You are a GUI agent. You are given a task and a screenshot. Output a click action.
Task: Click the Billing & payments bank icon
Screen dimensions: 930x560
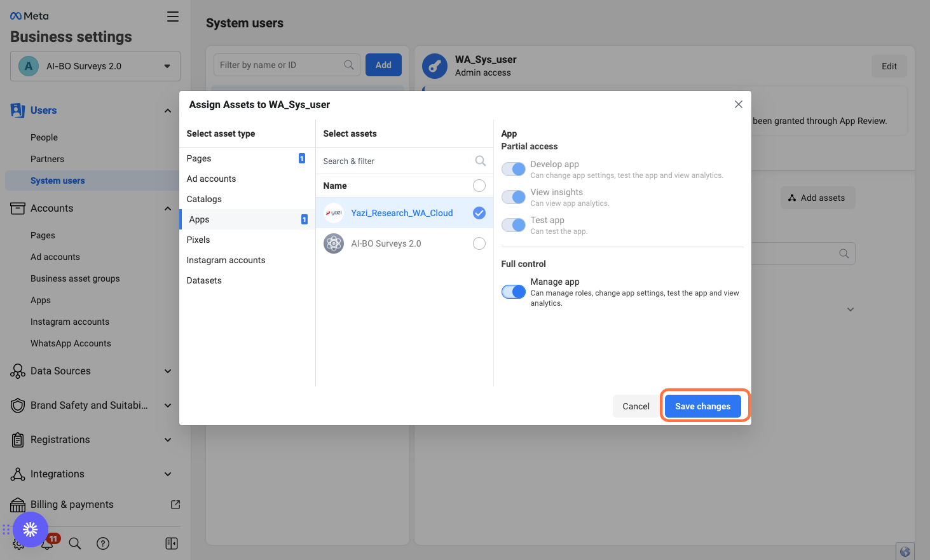pyautogui.click(x=18, y=505)
